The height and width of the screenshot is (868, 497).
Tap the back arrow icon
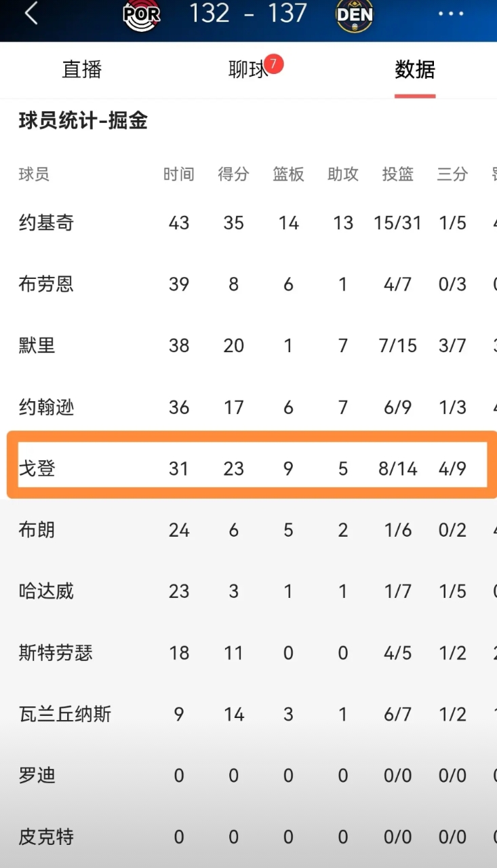point(31,14)
